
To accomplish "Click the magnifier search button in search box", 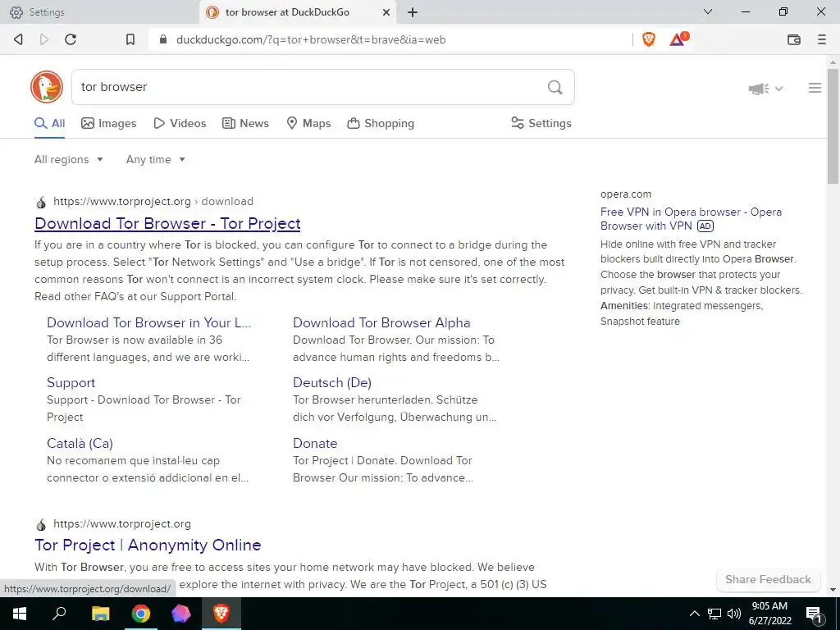I will click(x=555, y=87).
